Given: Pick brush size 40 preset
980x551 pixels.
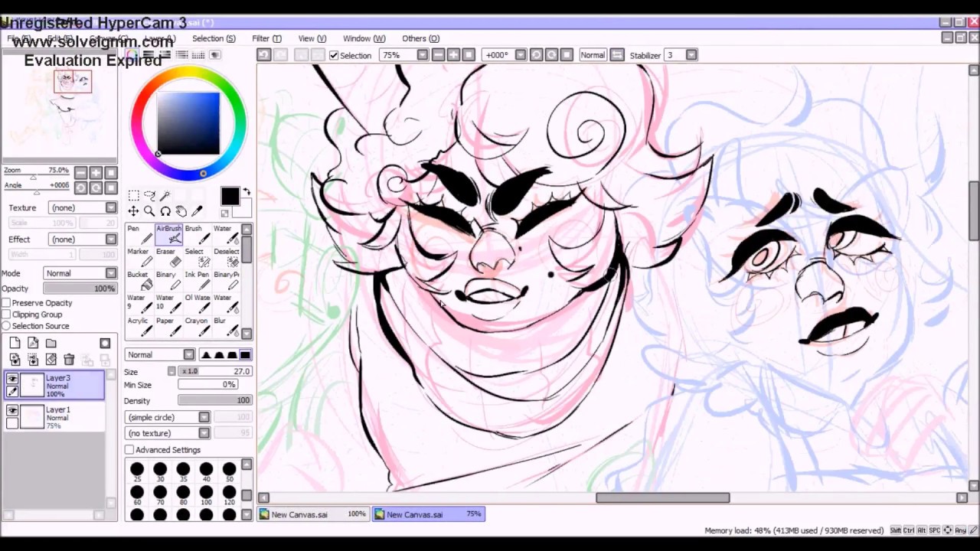Looking at the screenshot, I should click(x=206, y=471).
